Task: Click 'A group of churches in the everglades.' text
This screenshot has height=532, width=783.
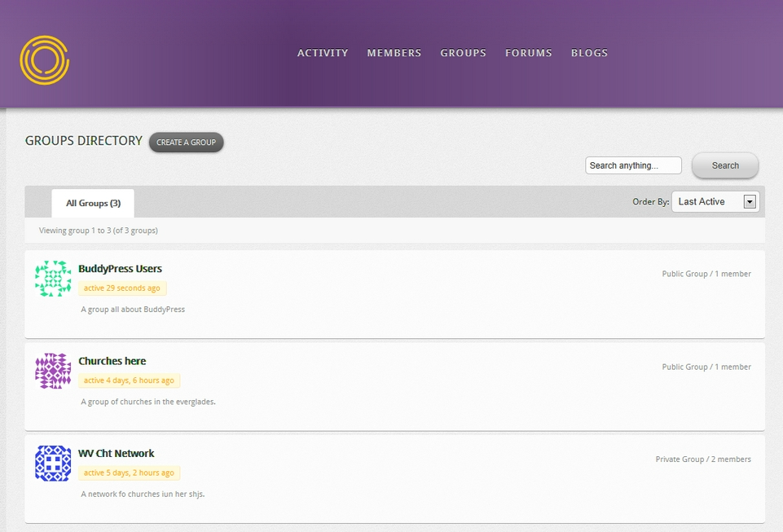Action: tap(148, 402)
